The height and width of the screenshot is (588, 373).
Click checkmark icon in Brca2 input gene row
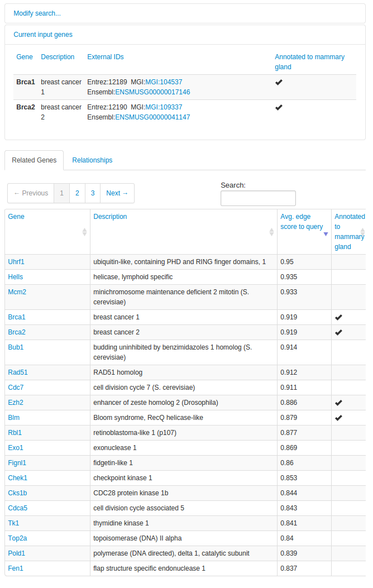click(x=279, y=107)
